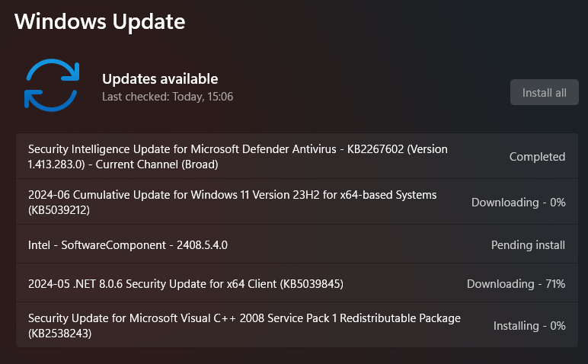
Task: Click the Installing - 0% status label
Action: [529, 326]
